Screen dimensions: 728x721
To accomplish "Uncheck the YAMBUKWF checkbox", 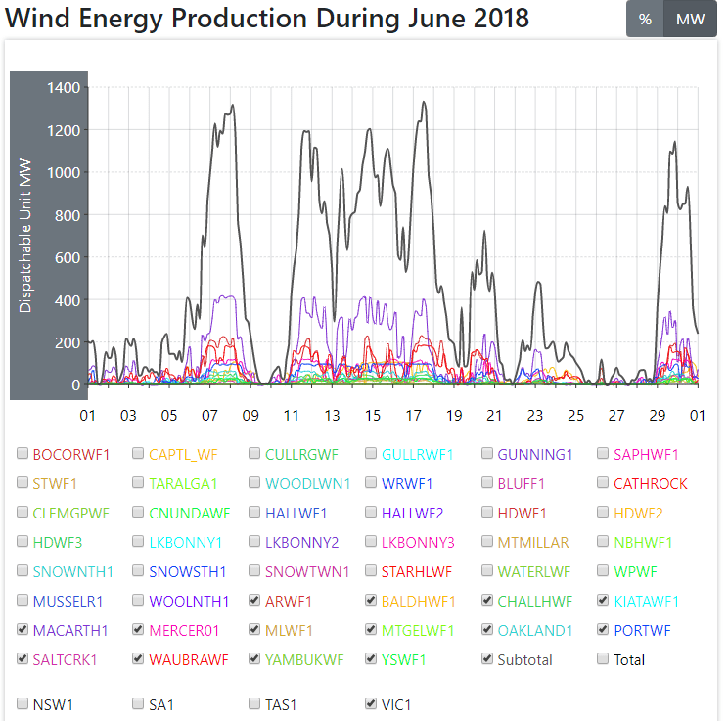I will tap(255, 659).
